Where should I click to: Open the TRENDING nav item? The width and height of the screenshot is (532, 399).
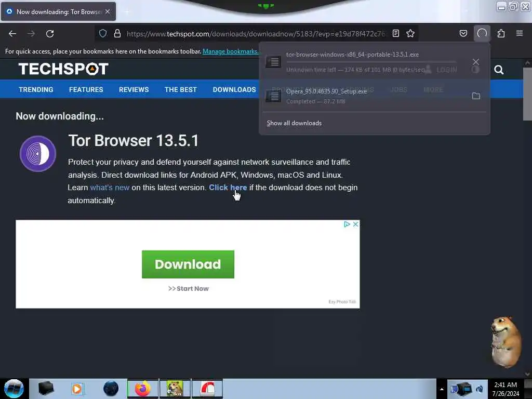pyautogui.click(x=36, y=89)
